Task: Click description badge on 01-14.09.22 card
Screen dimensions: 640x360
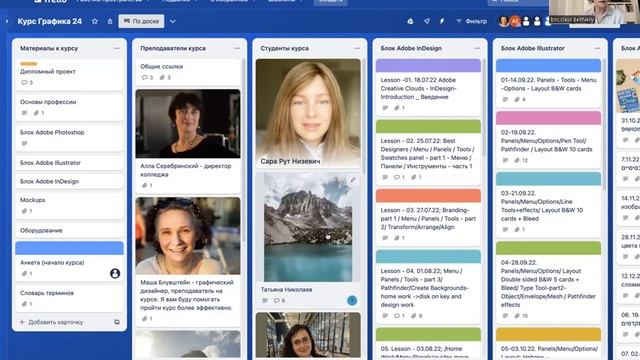Action: click(x=505, y=99)
